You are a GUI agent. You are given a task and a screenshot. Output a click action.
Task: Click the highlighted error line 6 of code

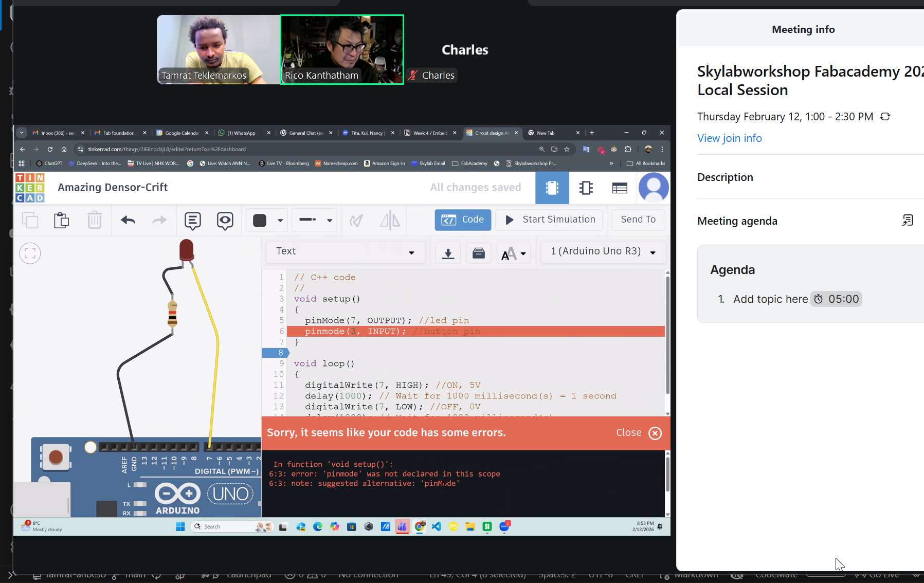476,332
